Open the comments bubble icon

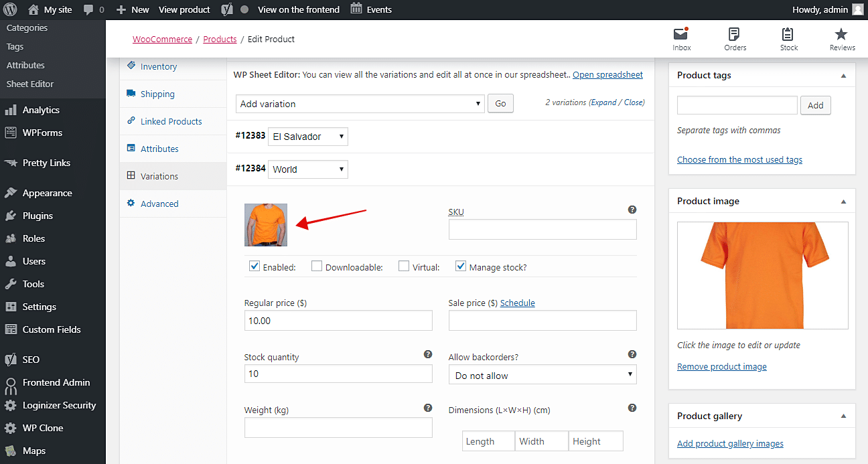coord(88,9)
